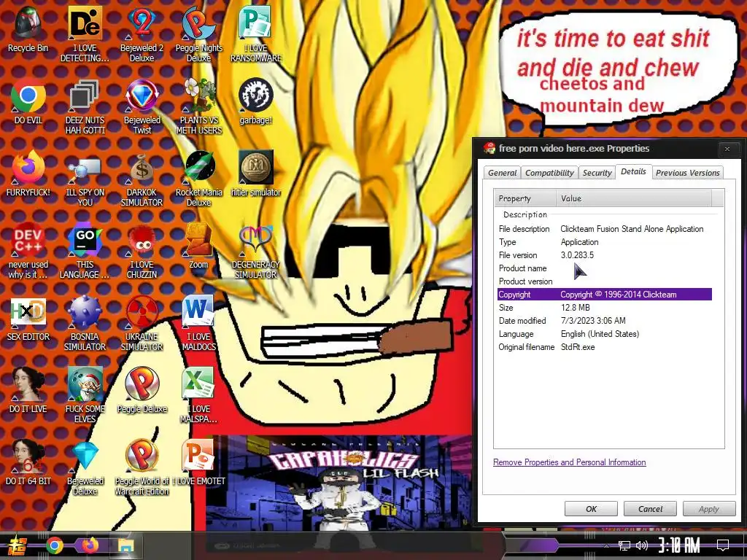
Task: Select the 'hitler simulator' desktop icon
Action: pyautogui.click(x=256, y=174)
